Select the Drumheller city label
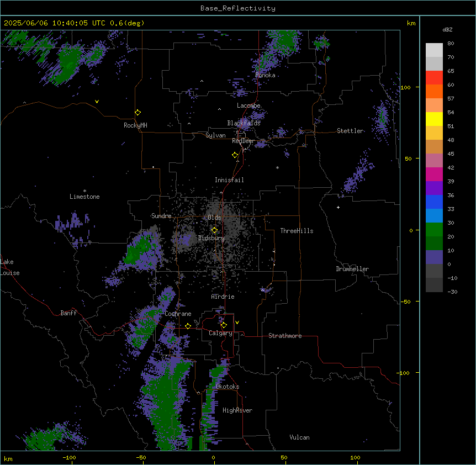This screenshot has height=465, width=476. click(352, 269)
